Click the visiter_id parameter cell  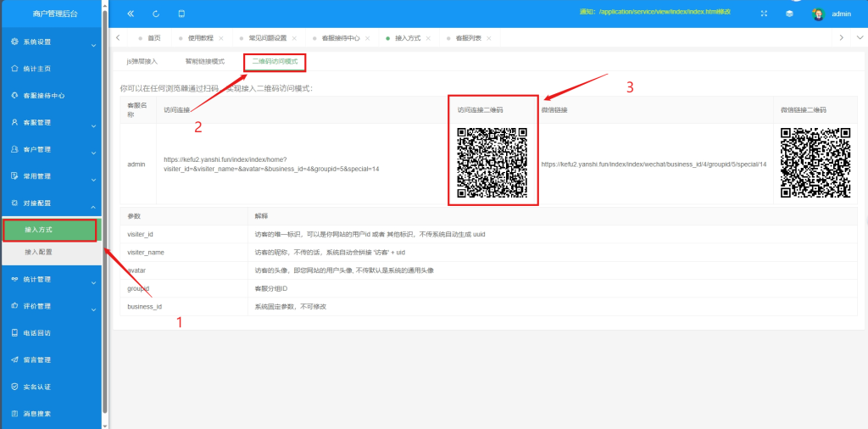pyautogui.click(x=184, y=234)
